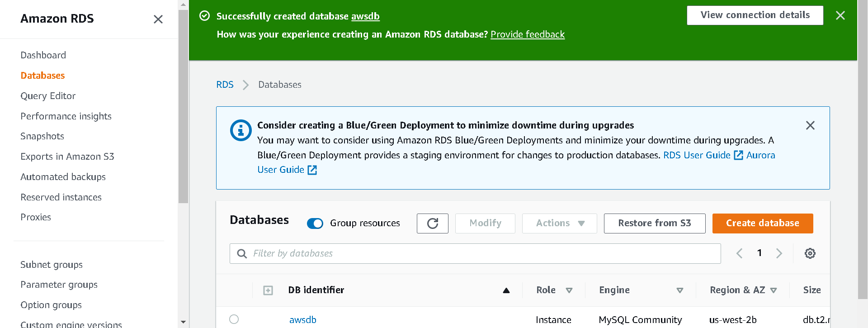868x328 pixels.
Task: Click the success checkmark icon in banner
Action: click(205, 16)
